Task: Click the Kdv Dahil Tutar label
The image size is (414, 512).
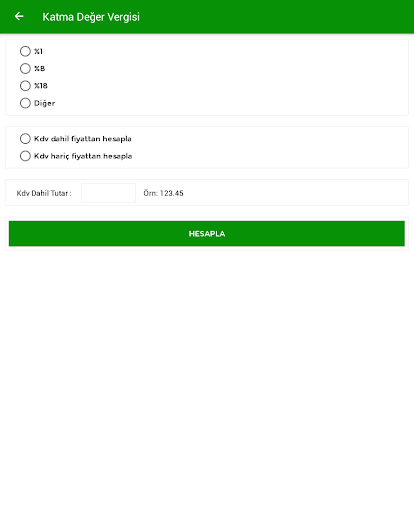Action: coord(44,193)
